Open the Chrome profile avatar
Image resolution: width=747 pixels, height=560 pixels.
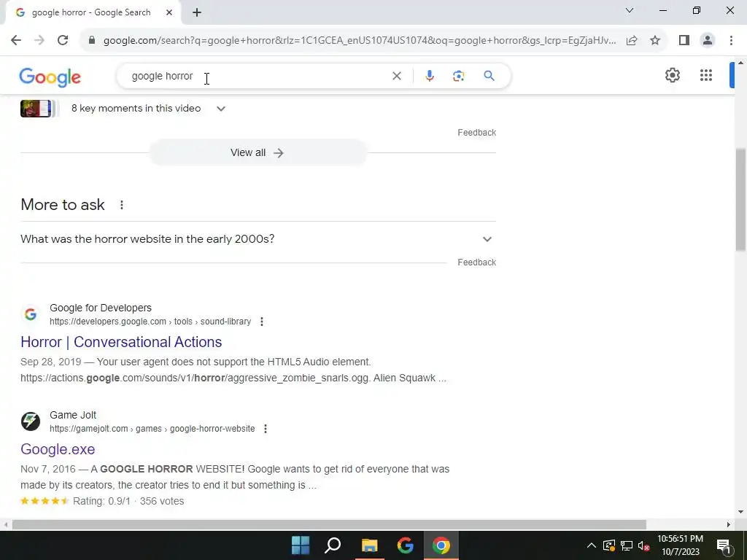(x=708, y=41)
